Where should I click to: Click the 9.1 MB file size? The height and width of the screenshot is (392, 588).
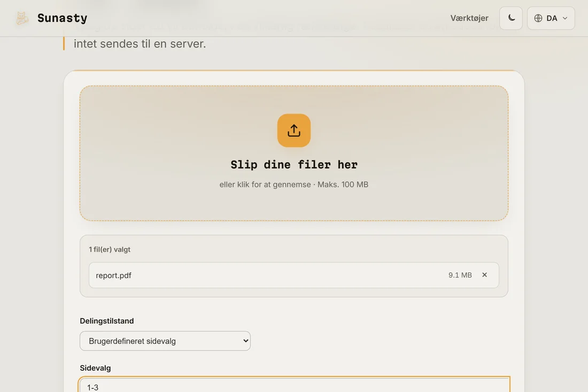(460, 275)
